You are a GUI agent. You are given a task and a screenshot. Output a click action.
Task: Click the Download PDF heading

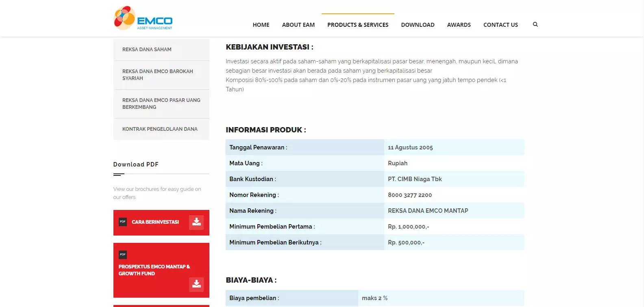pyautogui.click(x=136, y=164)
